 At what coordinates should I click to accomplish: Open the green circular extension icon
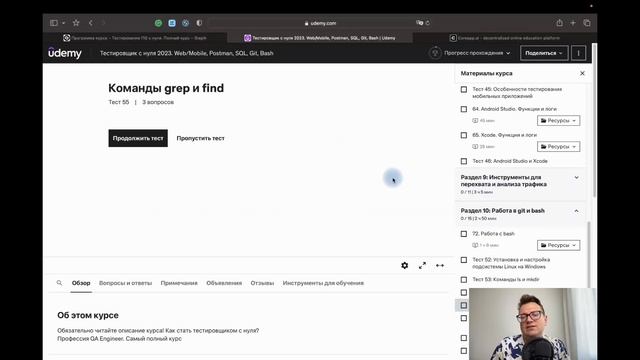pyautogui.click(x=158, y=23)
